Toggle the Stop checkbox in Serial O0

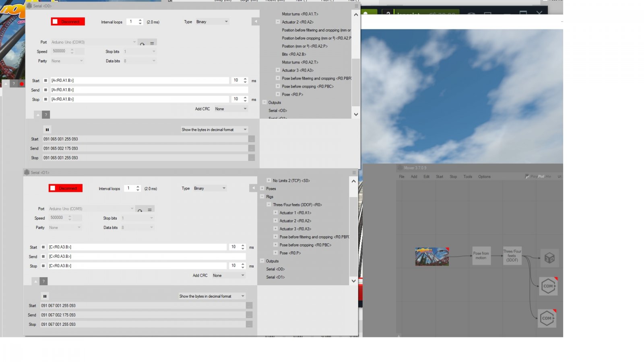point(45,99)
